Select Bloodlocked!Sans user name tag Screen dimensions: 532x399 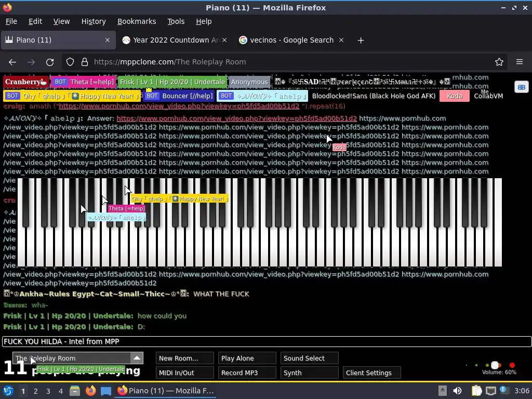point(374,96)
